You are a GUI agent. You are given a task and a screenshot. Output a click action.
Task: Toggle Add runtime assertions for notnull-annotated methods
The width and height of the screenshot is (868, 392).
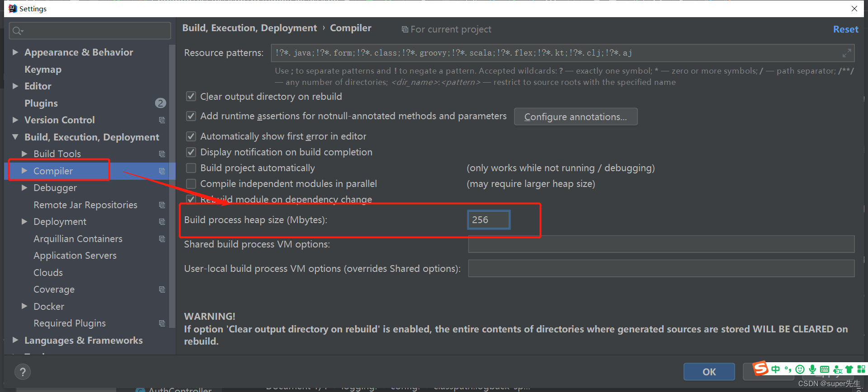(x=191, y=116)
